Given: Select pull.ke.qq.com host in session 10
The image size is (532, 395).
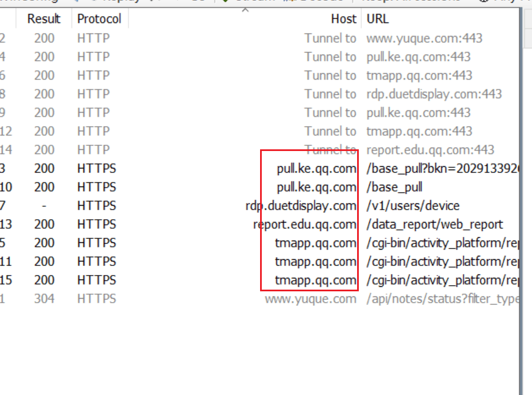Looking at the screenshot, I should pos(316,187).
